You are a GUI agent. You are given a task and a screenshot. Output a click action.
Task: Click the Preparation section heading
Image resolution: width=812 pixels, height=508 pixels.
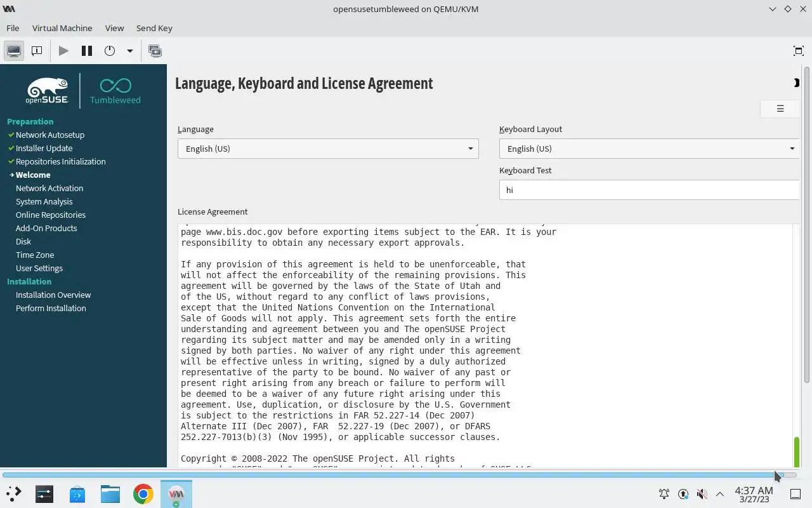(30, 121)
